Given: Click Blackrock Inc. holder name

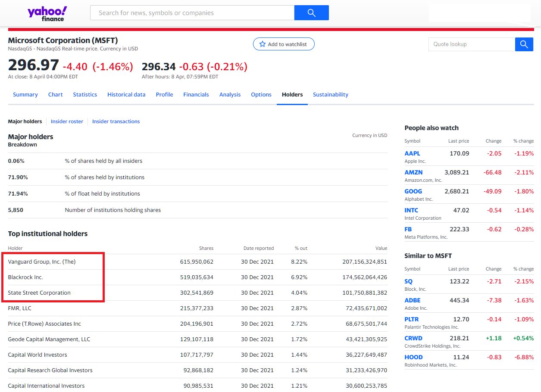Looking at the screenshot, I should point(25,277).
